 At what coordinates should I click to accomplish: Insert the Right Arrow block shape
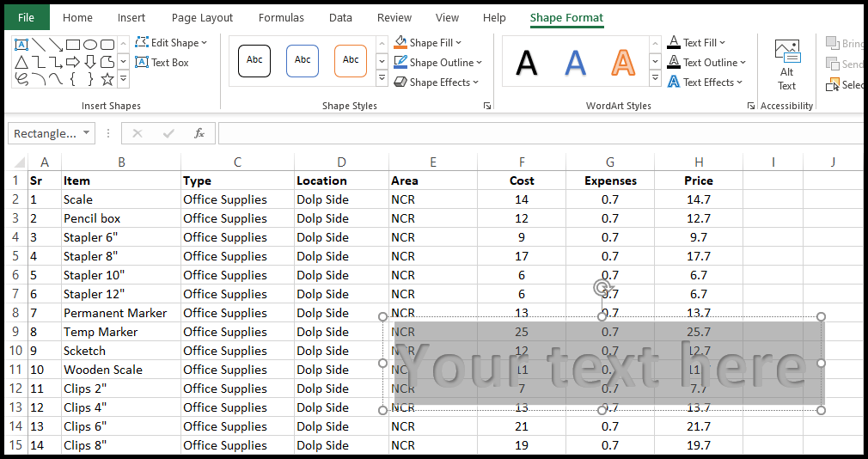[x=73, y=62]
